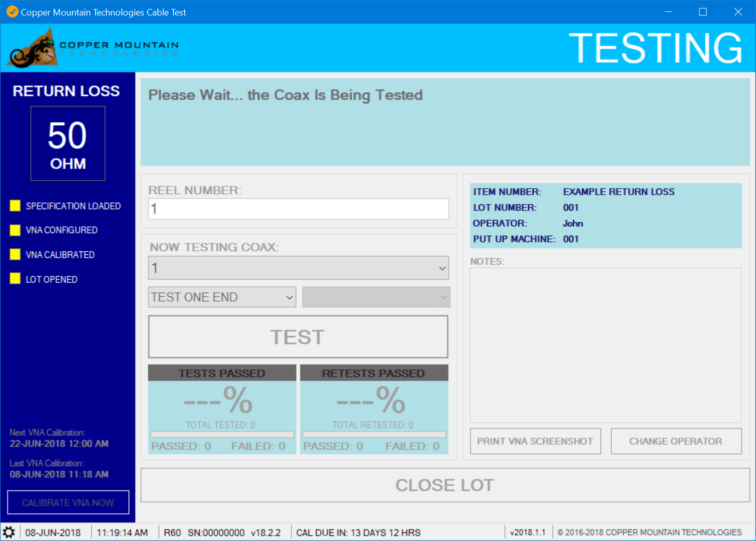Click the v2018.1.1 version label
Screen dimensions: 756x541
(528, 533)
